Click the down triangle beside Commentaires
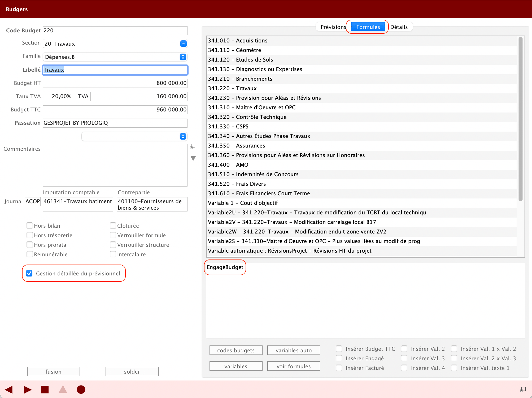 point(193,158)
